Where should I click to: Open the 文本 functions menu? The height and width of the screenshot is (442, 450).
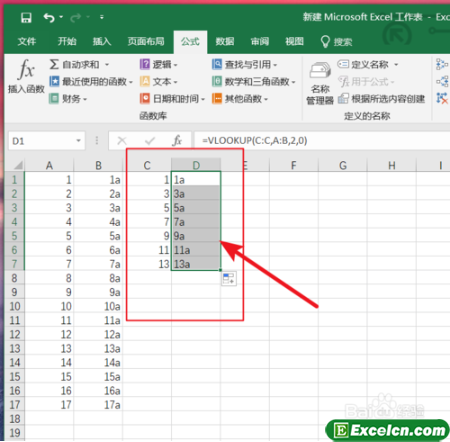[159, 81]
